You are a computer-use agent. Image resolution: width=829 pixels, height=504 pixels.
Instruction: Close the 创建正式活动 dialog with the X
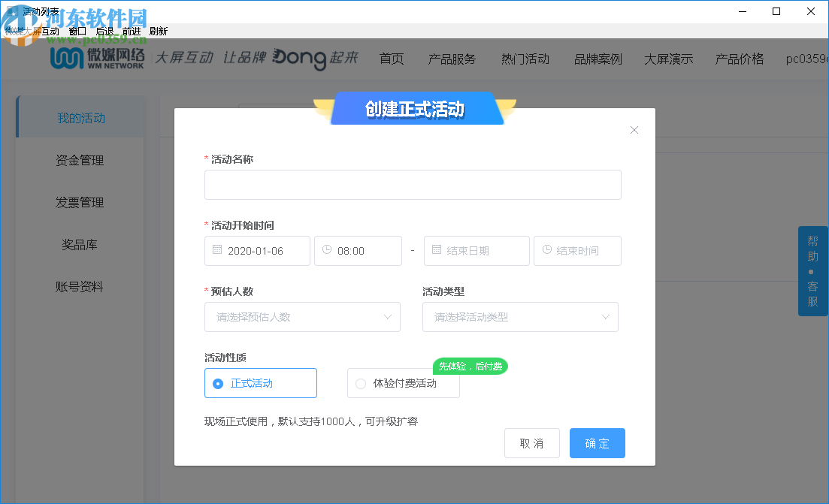point(634,129)
